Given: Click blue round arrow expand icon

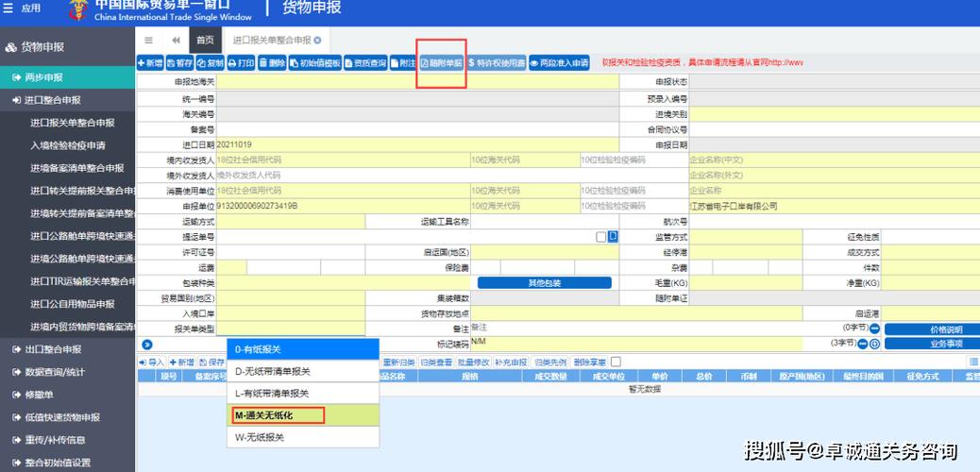Looking at the screenshot, I should click(x=147, y=344).
